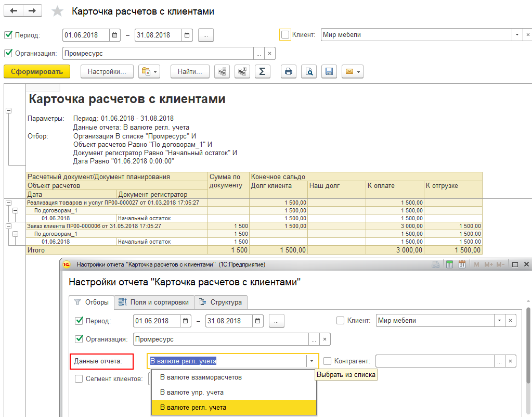Click the sum sigma icon
532x417 pixels.
click(262, 72)
